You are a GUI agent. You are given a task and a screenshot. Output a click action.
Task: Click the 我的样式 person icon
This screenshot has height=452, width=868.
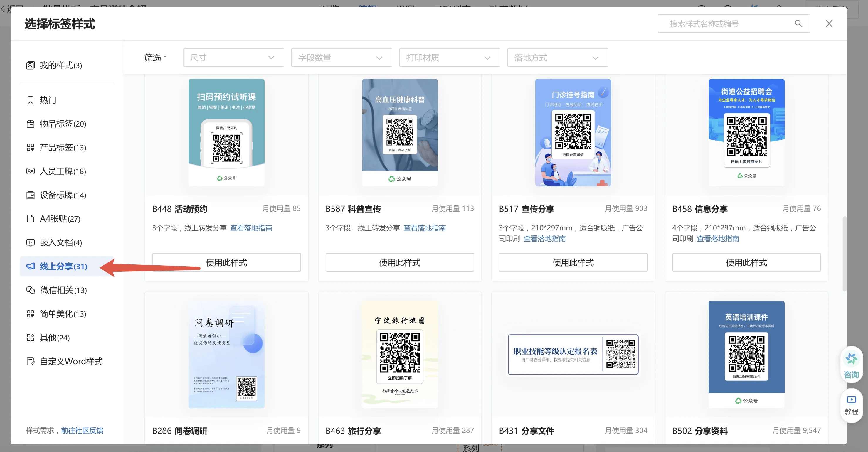pos(30,65)
